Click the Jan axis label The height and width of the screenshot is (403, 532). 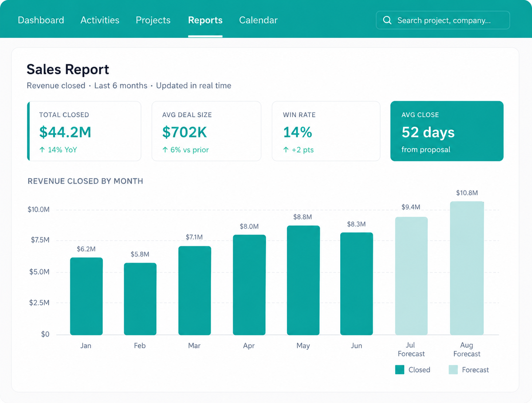coord(86,345)
